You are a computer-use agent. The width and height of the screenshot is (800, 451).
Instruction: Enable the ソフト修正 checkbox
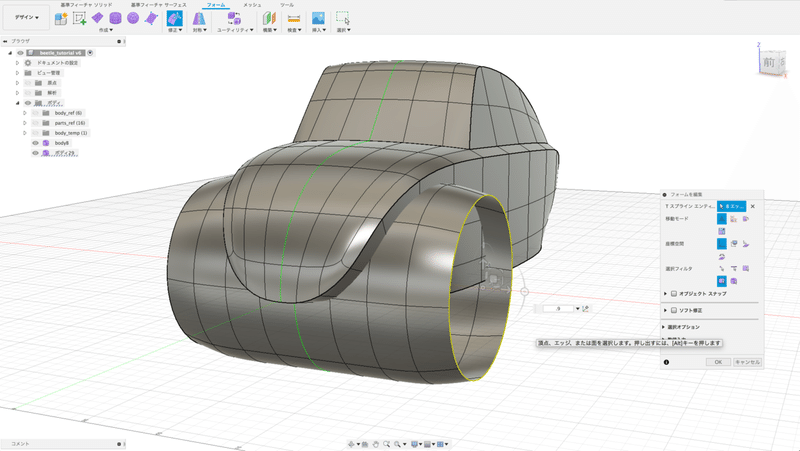click(674, 311)
